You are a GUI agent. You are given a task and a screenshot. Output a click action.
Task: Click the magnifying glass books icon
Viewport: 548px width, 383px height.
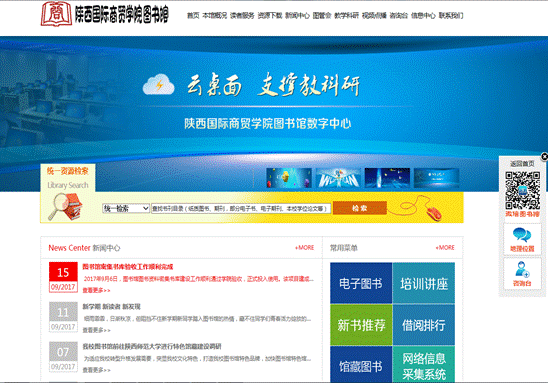coord(65,206)
